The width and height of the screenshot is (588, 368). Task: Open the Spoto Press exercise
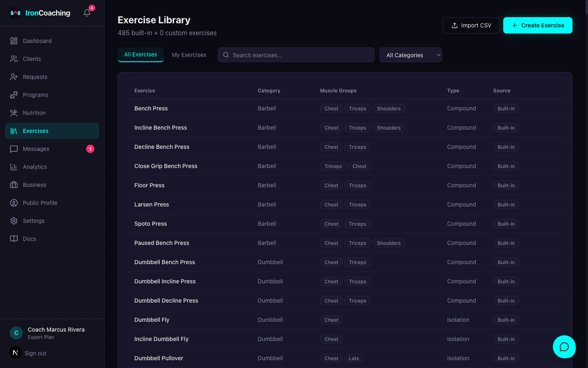(x=151, y=224)
